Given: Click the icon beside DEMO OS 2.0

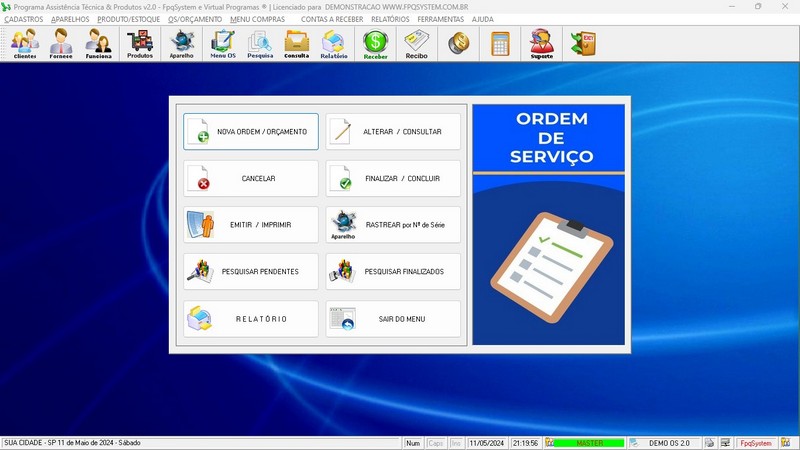Looking at the screenshot, I should [634, 443].
